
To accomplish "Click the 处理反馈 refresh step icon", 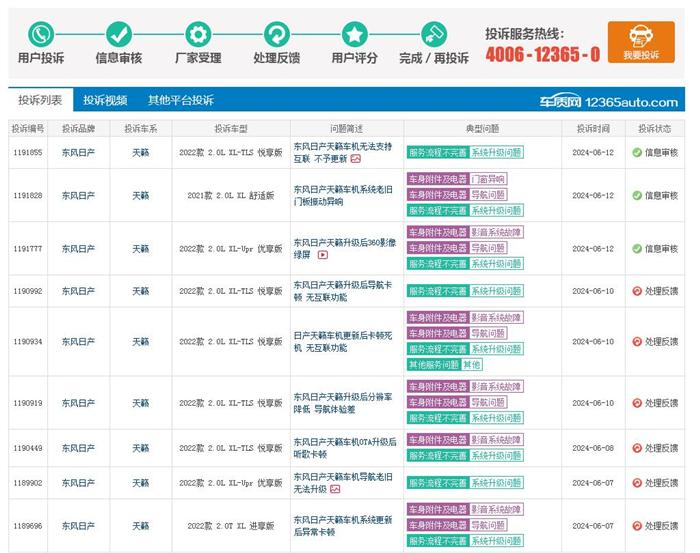I will 277,34.
